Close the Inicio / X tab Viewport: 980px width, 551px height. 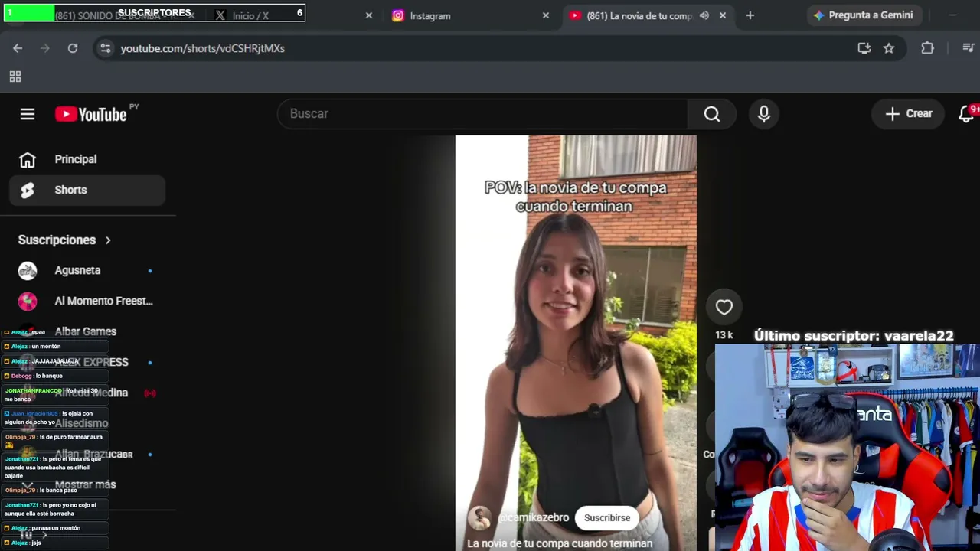click(x=369, y=15)
